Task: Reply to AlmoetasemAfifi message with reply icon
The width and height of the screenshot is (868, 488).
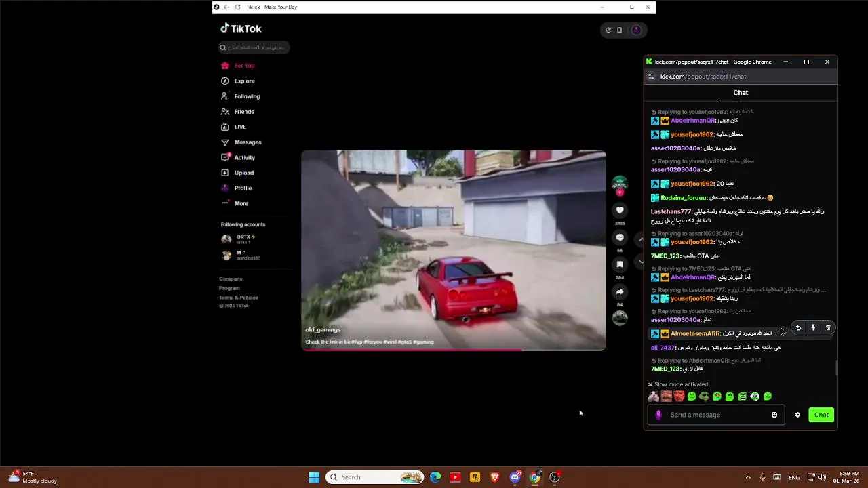Action: (798, 328)
